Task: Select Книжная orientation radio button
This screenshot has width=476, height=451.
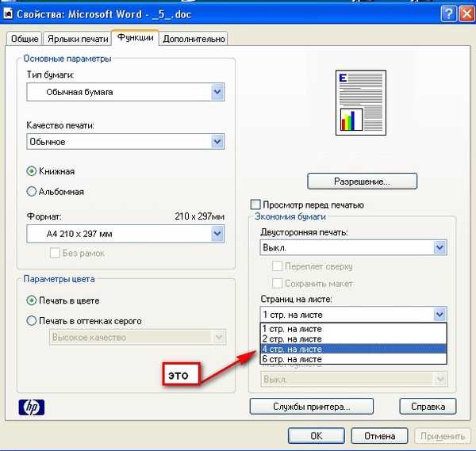Action: [x=31, y=171]
